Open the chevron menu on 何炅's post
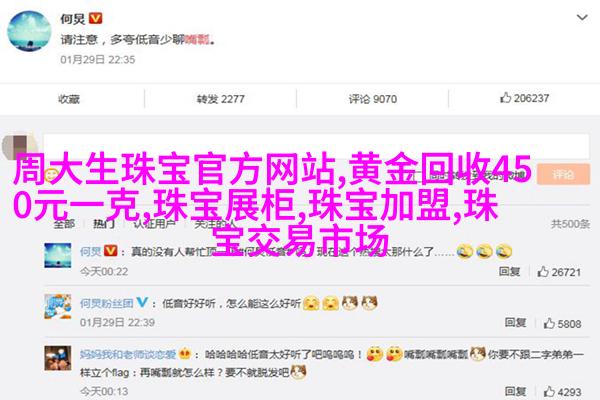This screenshot has width=600, height=400. [x=582, y=18]
